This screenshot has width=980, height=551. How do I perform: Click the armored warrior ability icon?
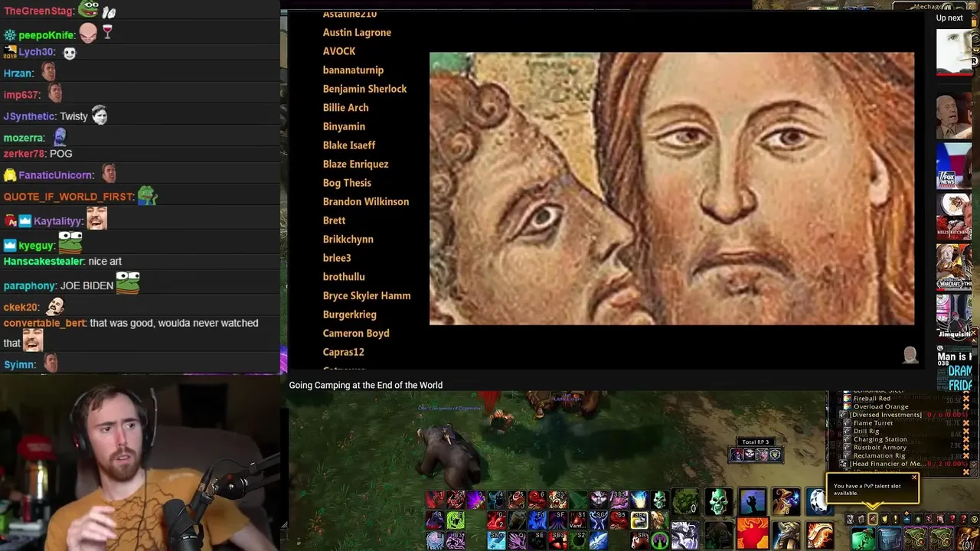[786, 535]
